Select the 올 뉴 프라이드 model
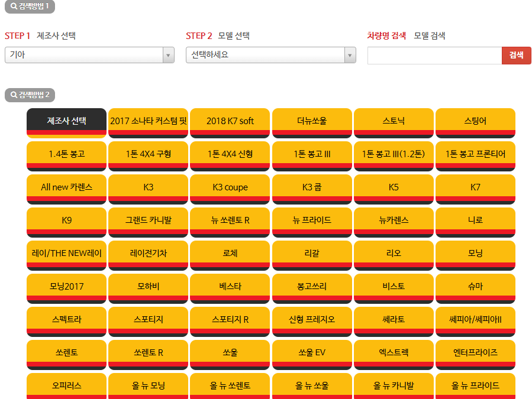 [475, 386]
